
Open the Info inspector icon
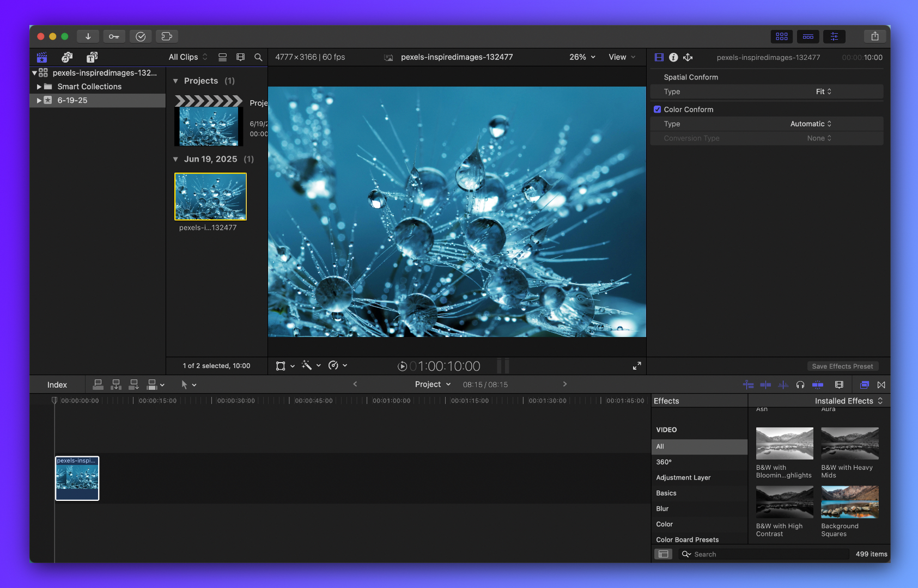click(x=673, y=57)
